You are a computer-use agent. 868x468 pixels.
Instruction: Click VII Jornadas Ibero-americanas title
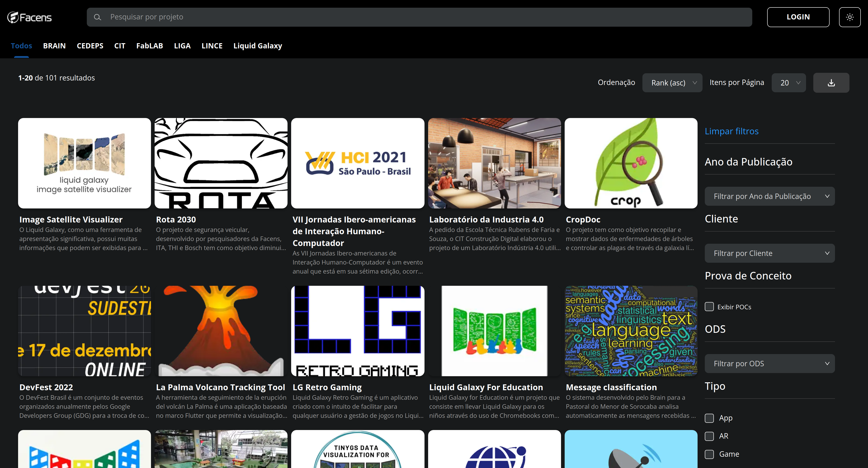354,231
